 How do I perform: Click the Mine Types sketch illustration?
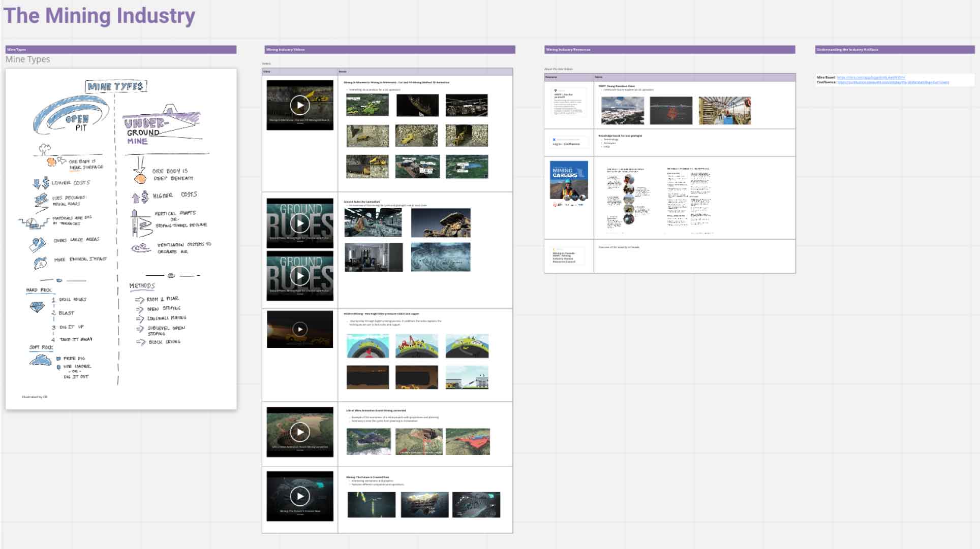coord(121,239)
